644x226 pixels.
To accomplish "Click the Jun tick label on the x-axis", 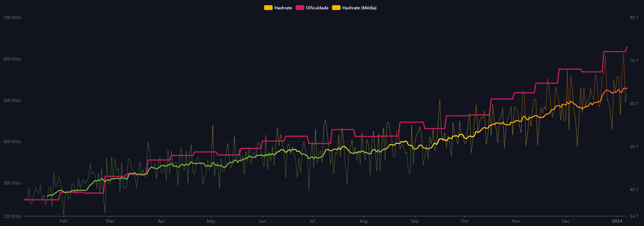I will [262, 221].
